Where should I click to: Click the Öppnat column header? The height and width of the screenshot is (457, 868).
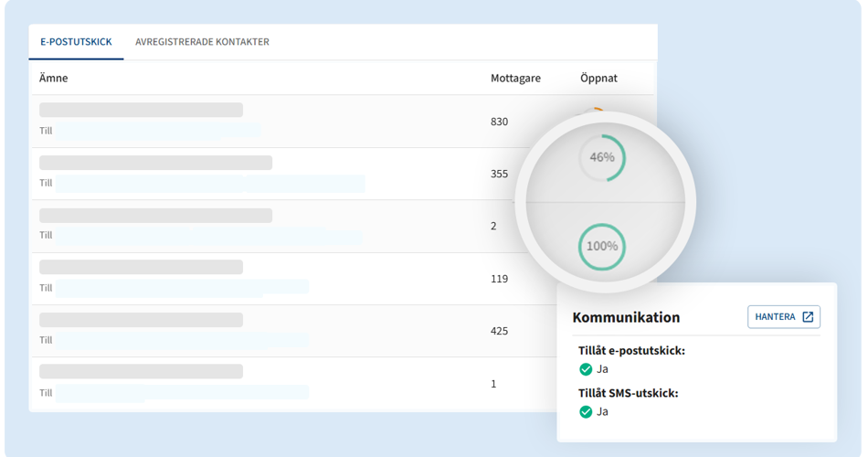(x=598, y=79)
